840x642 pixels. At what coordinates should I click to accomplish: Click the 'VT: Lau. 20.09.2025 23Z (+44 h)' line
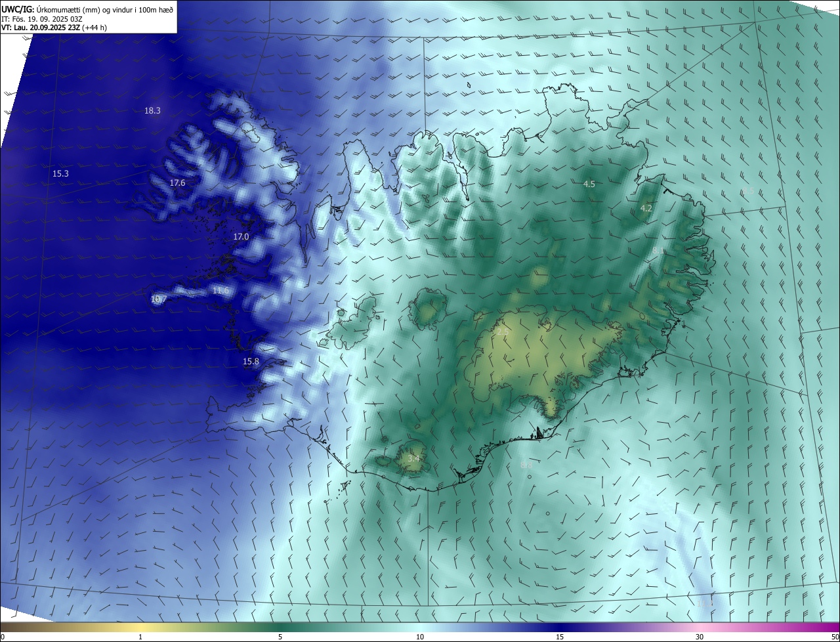(x=54, y=27)
